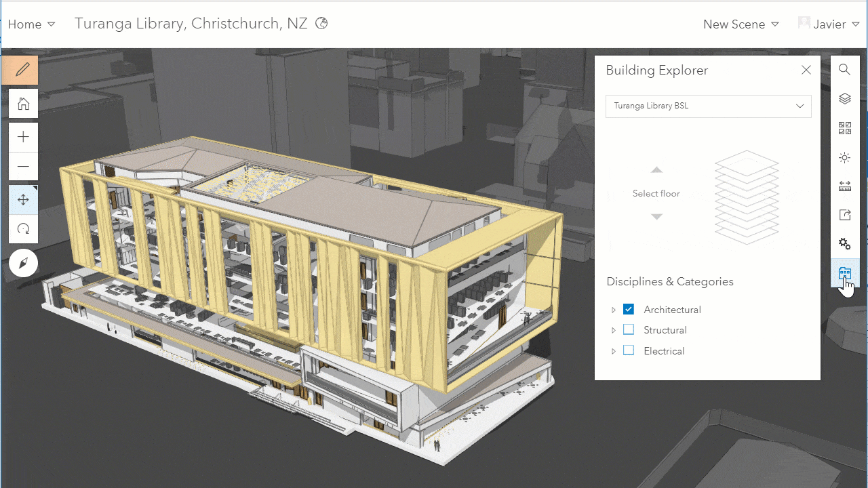Viewport: 868px width, 488px height.
Task: Open the measurement ruler tool
Action: [x=844, y=186]
